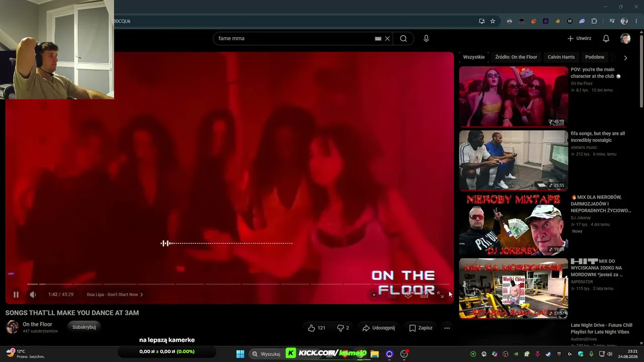Open 'Late Night Drive - Future Chill' title
The width and height of the screenshot is (644, 362).
point(601,328)
